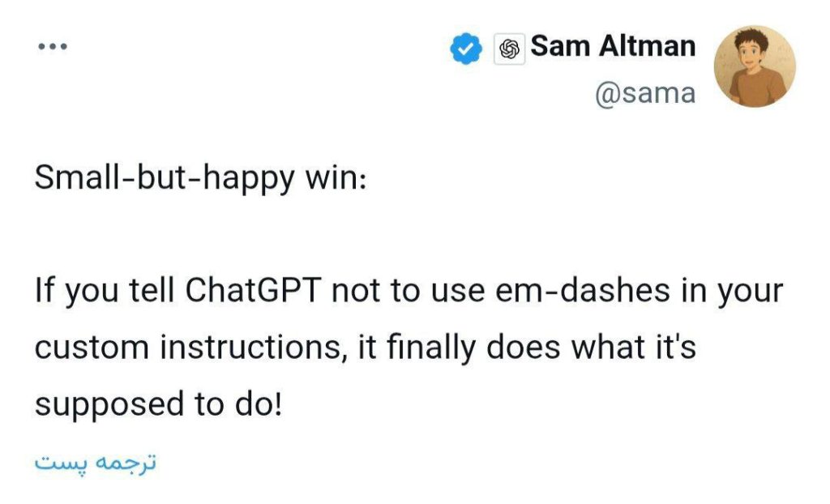
Task: Click the "Sam Altman" display name
Action: (613, 47)
